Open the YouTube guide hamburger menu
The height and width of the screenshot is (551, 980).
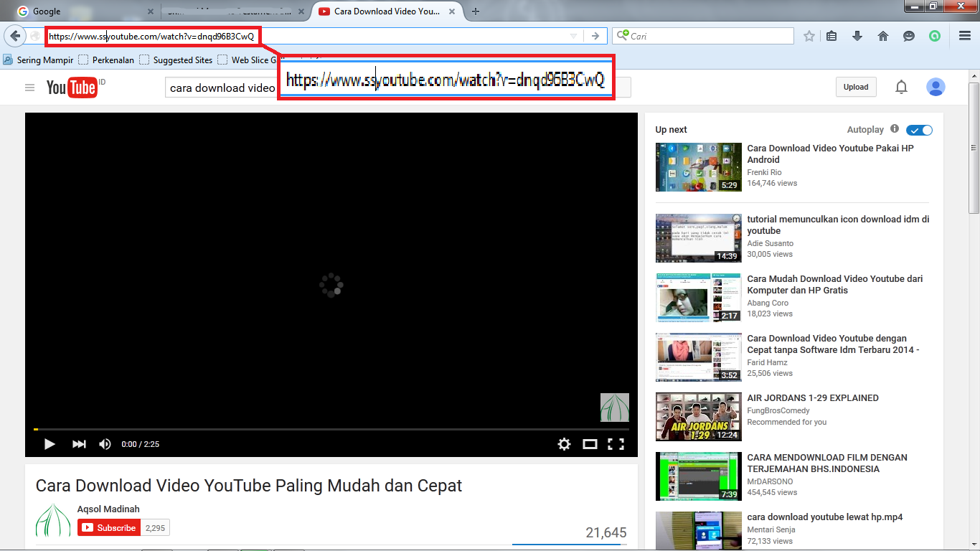29,87
